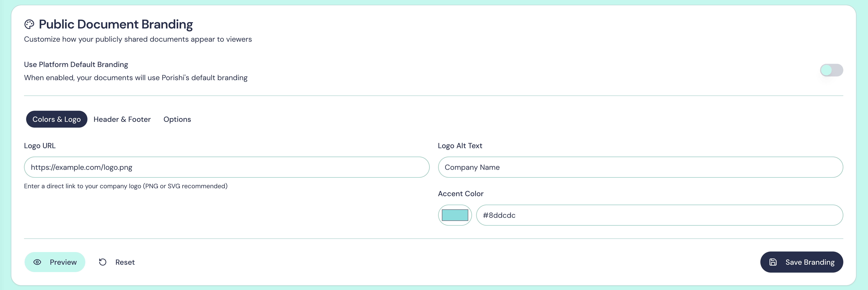This screenshot has height=290, width=868.
Task: Click the Use Platform Default Branding label
Action: [76, 65]
